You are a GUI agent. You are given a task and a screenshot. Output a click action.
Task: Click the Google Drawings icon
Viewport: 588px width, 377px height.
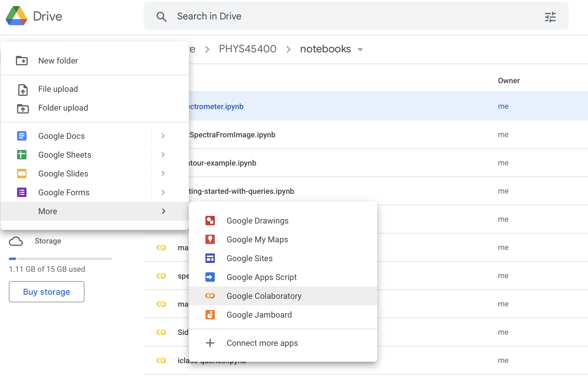click(x=210, y=221)
